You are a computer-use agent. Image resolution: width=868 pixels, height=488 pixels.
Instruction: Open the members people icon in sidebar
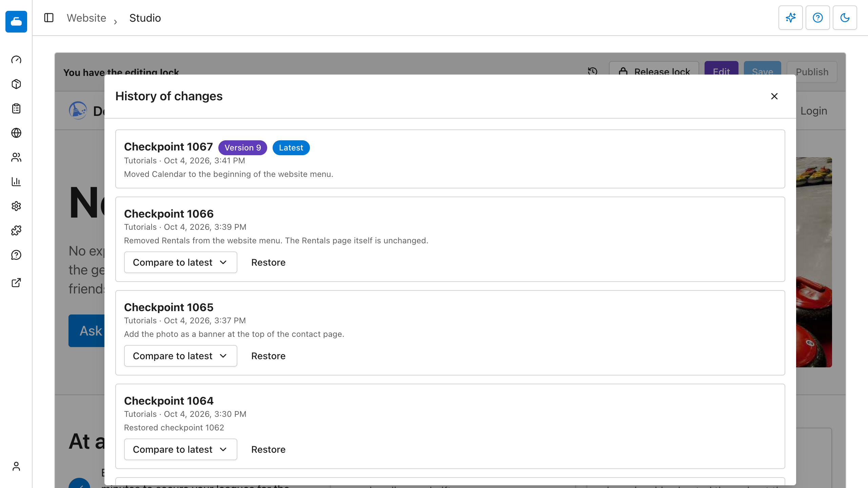point(16,157)
